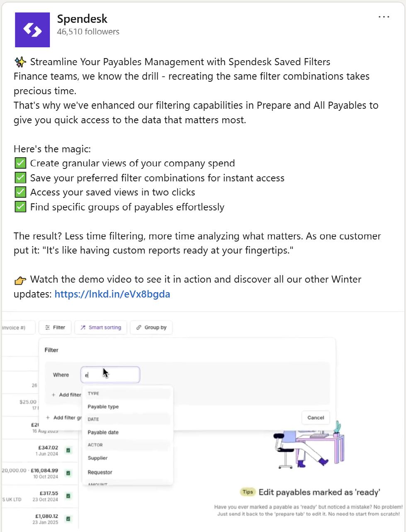Open the three-dot post options menu
This screenshot has height=532, width=406.
(384, 17)
